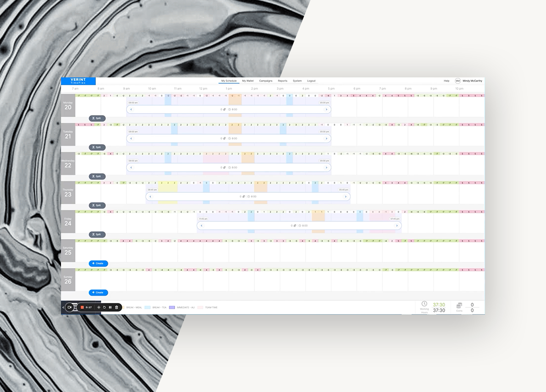
Task: Create a shift for Saturday 25
Action: point(98,263)
